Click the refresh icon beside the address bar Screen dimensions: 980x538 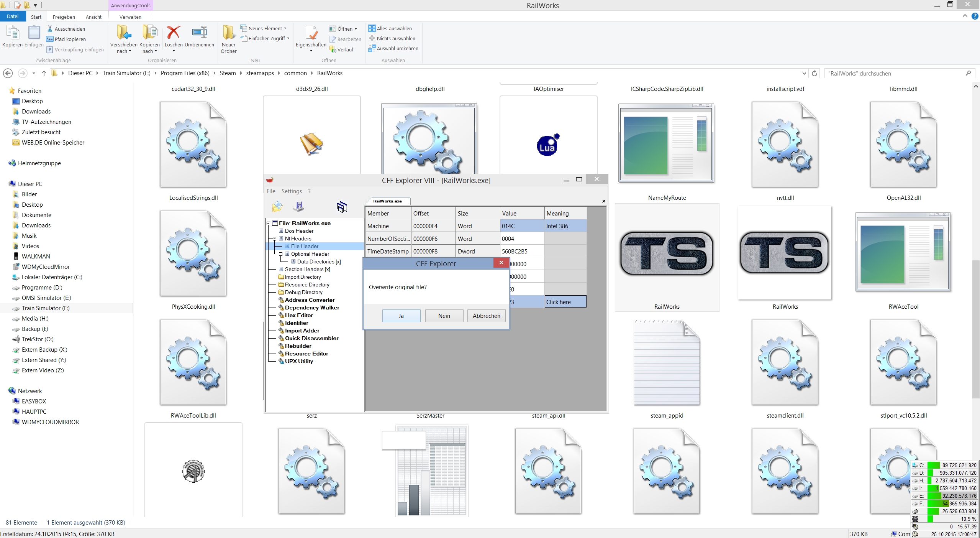814,73
